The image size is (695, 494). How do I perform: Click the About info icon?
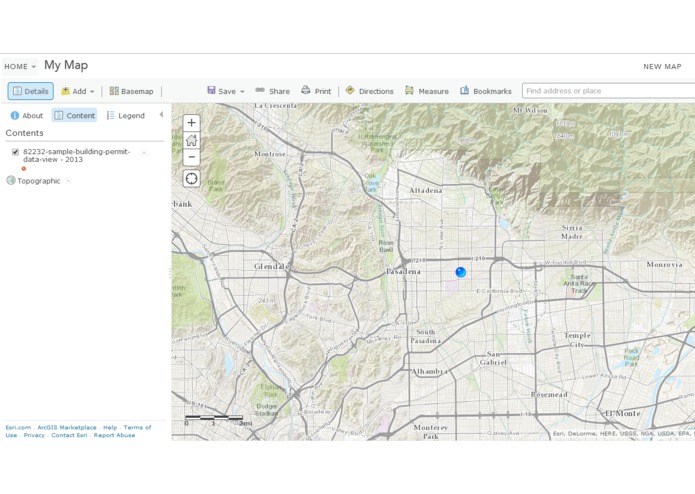tap(15, 116)
